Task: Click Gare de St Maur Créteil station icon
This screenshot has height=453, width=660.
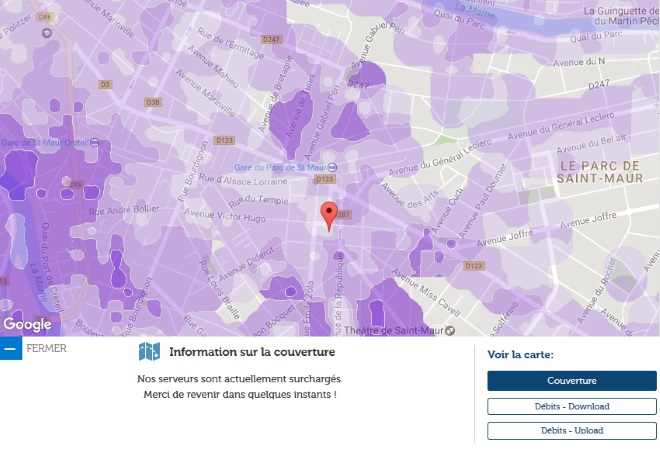Action: coord(95,143)
